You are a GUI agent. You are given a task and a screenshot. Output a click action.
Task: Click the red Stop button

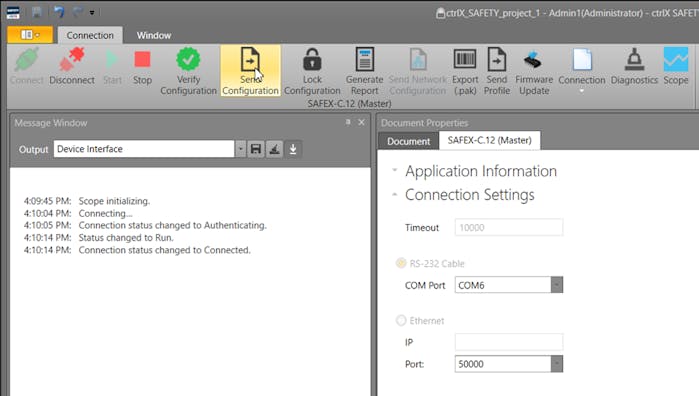tap(143, 59)
